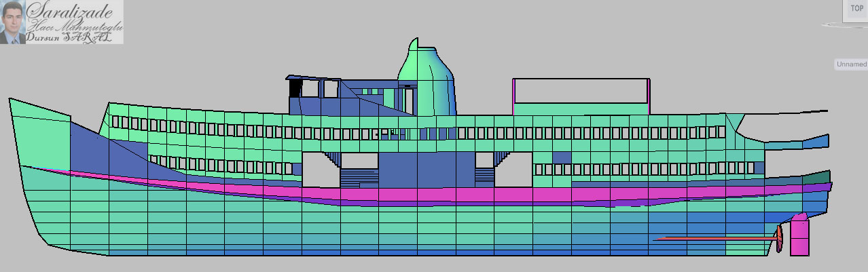868x272 pixels.
Task: Select the red propeller shaft
Action: click(713, 239)
